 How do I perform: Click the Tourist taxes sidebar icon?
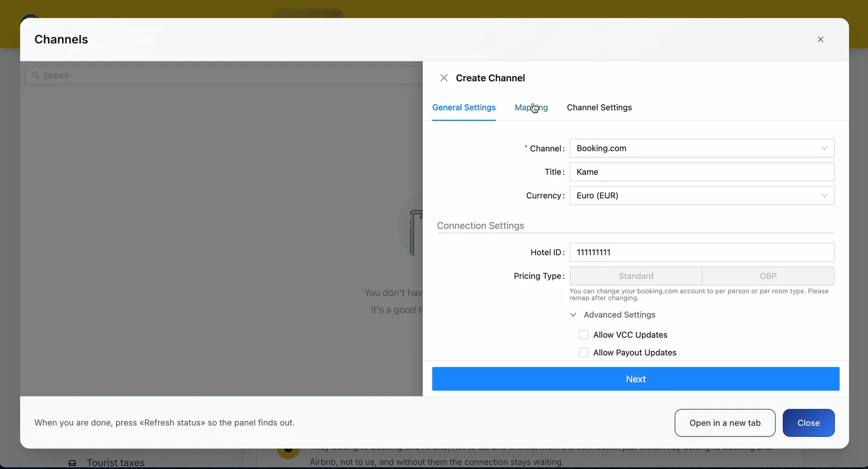[72, 463]
